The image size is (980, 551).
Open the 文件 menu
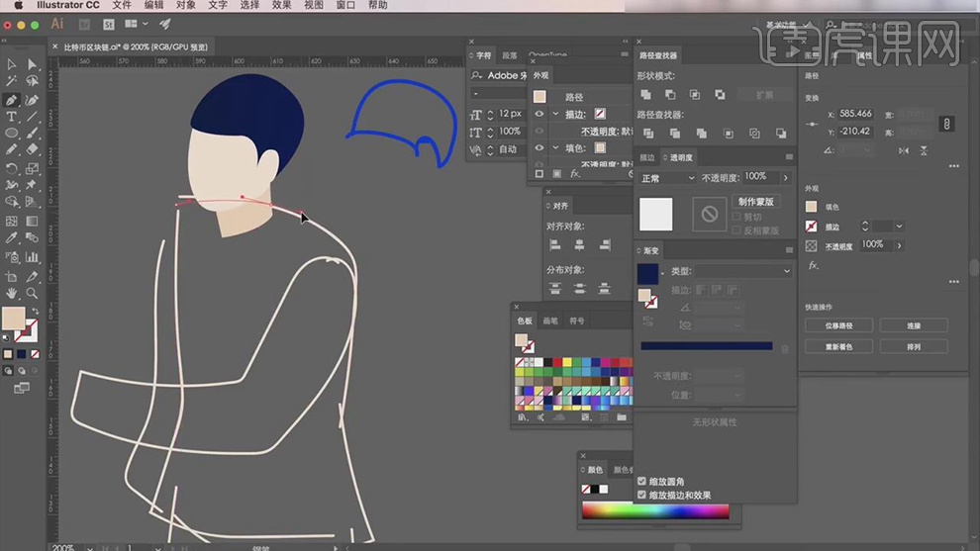pos(121,5)
